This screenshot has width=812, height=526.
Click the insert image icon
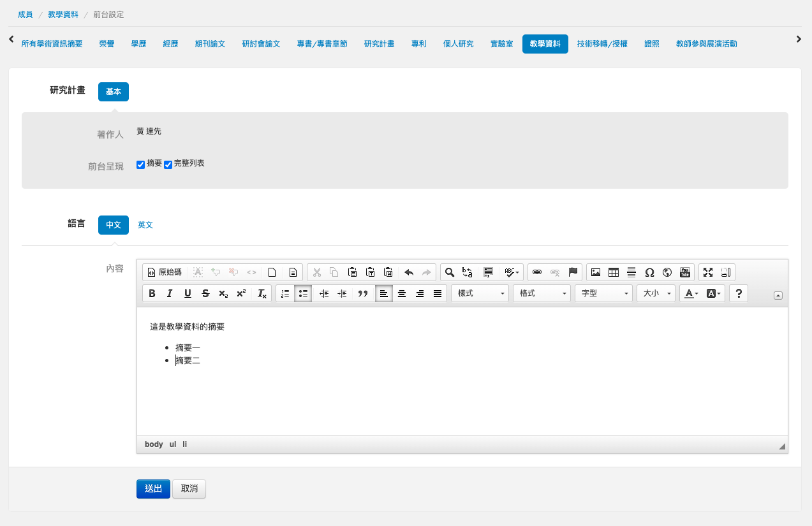[x=596, y=272]
